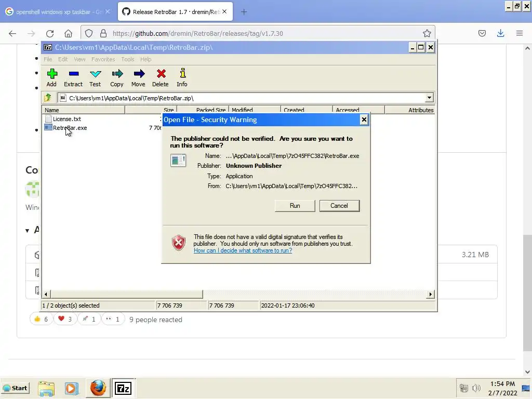Open the View menu in 7-Zip
Screen dimensions: 532x399
click(79, 59)
